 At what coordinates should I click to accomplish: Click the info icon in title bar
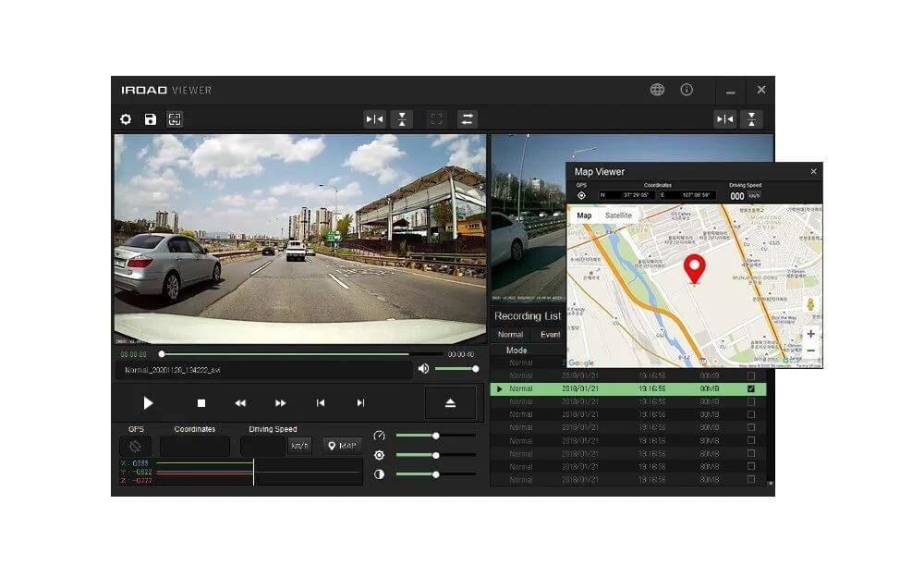[x=687, y=90]
